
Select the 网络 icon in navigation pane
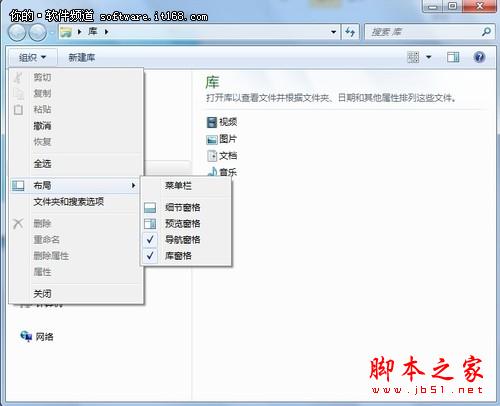(26, 336)
